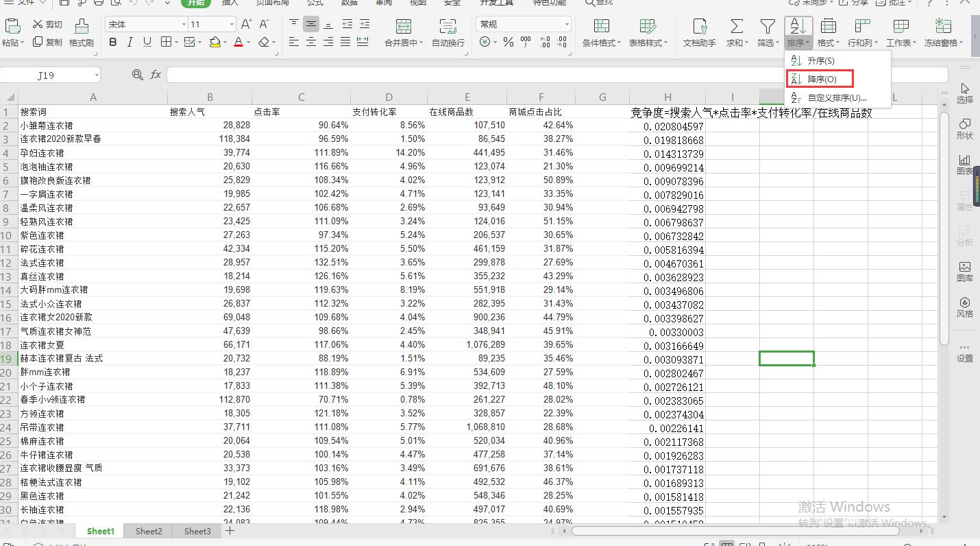Switch to Sheet2

pyautogui.click(x=148, y=531)
